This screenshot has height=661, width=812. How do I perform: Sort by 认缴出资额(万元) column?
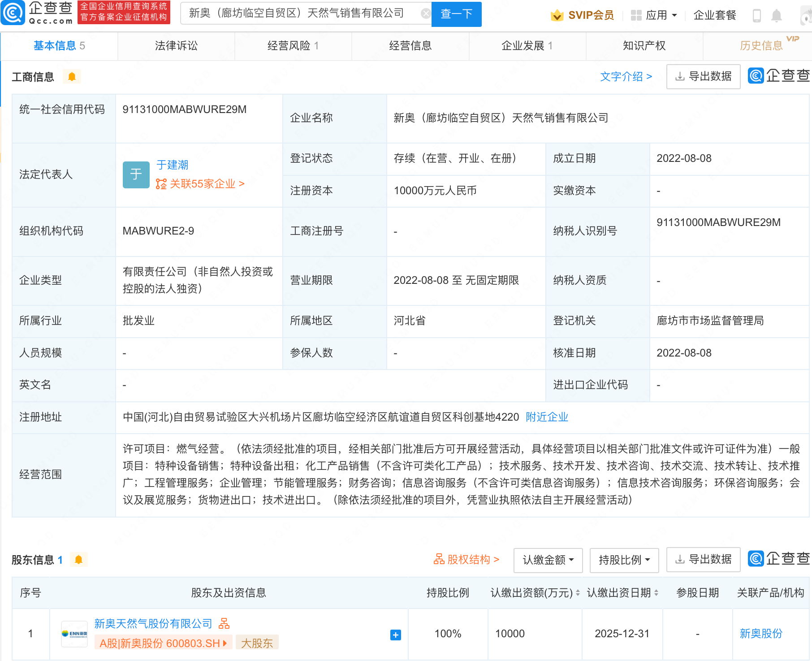(578, 593)
